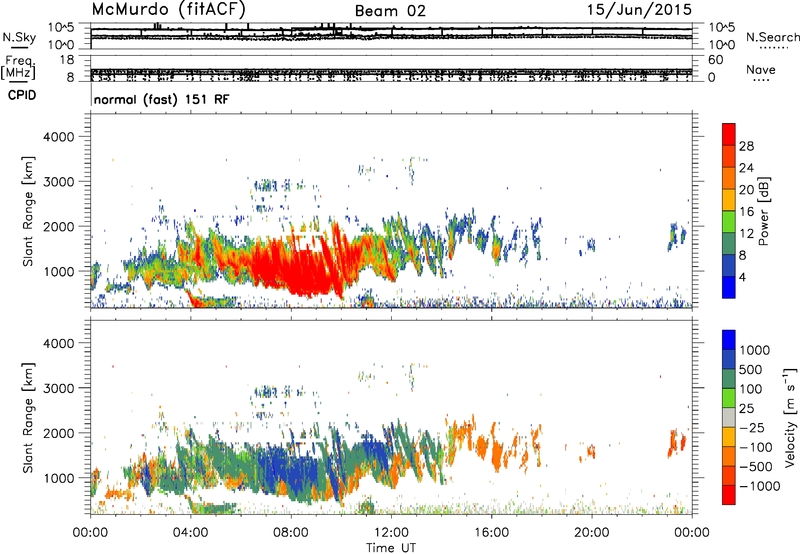Click Power colorbar tick label '16'

746,212
